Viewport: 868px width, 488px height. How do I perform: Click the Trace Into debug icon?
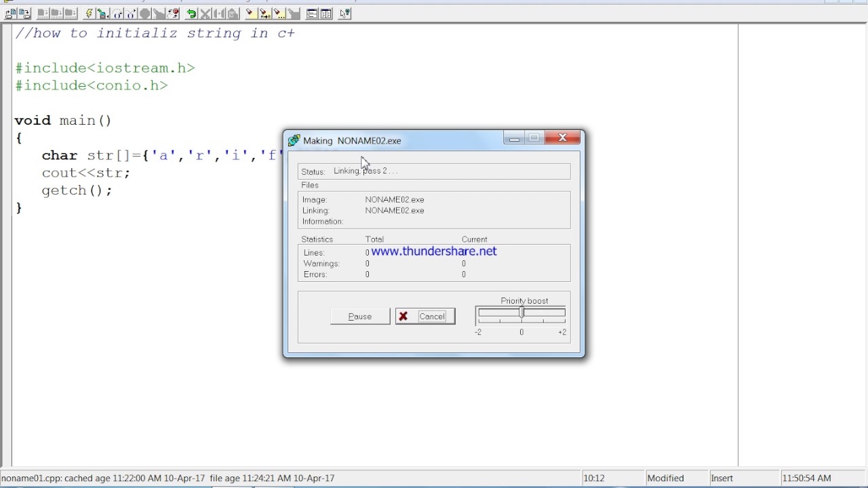(x=130, y=14)
